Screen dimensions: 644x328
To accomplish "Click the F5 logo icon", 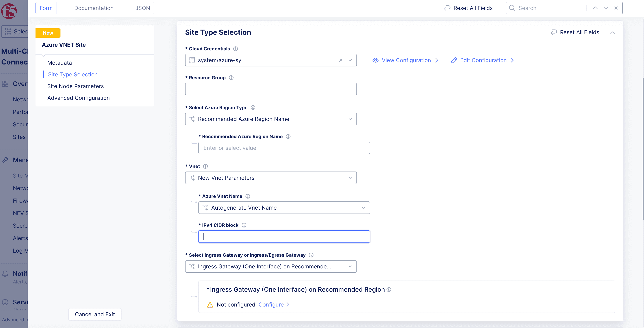I will [9, 11].
